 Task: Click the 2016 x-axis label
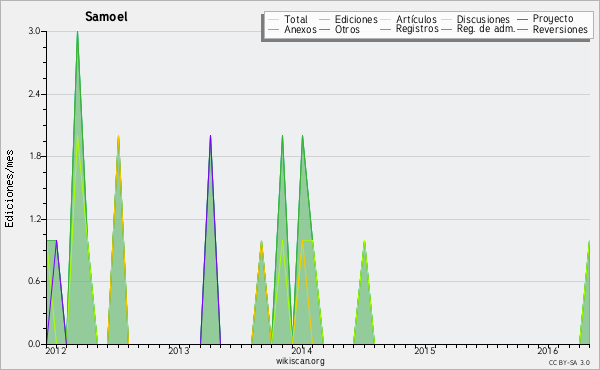click(x=548, y=351)
